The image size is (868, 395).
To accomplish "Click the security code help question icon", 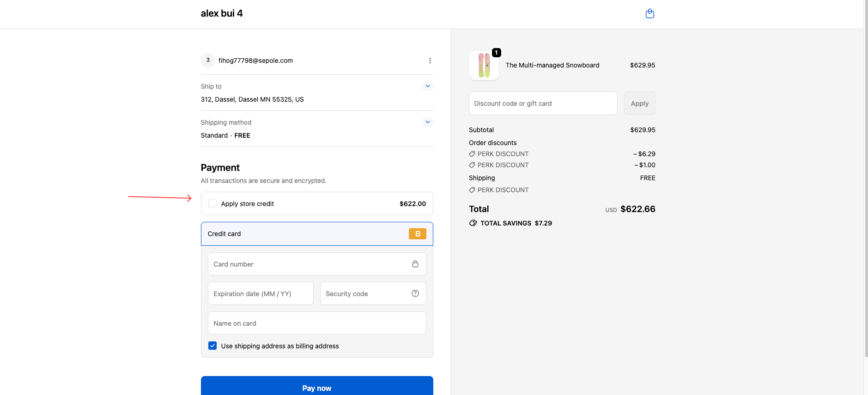I will (x=415, y=293).
